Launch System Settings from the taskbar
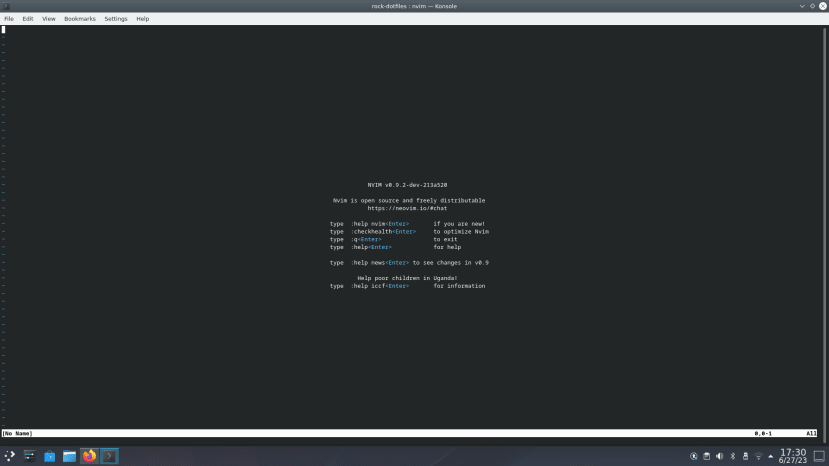Screen dimensions: 829x466 30,456
